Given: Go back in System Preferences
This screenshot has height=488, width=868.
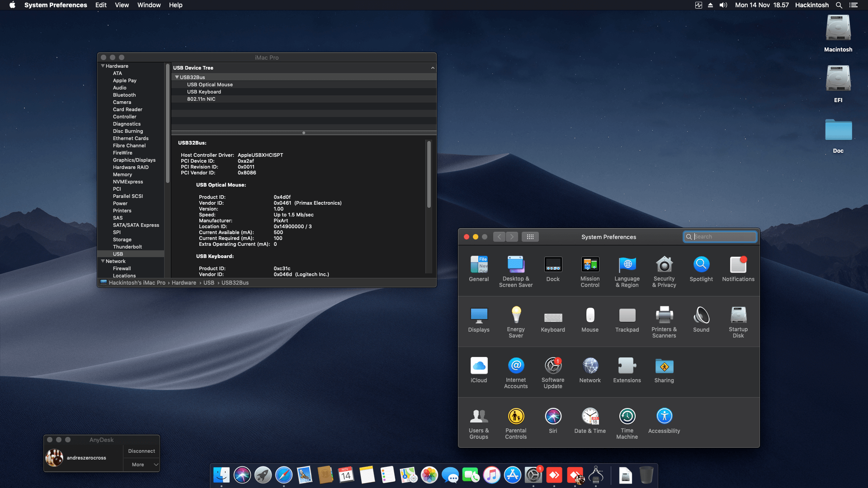Looking at the screenshot, I should click(x=499, y=237).
